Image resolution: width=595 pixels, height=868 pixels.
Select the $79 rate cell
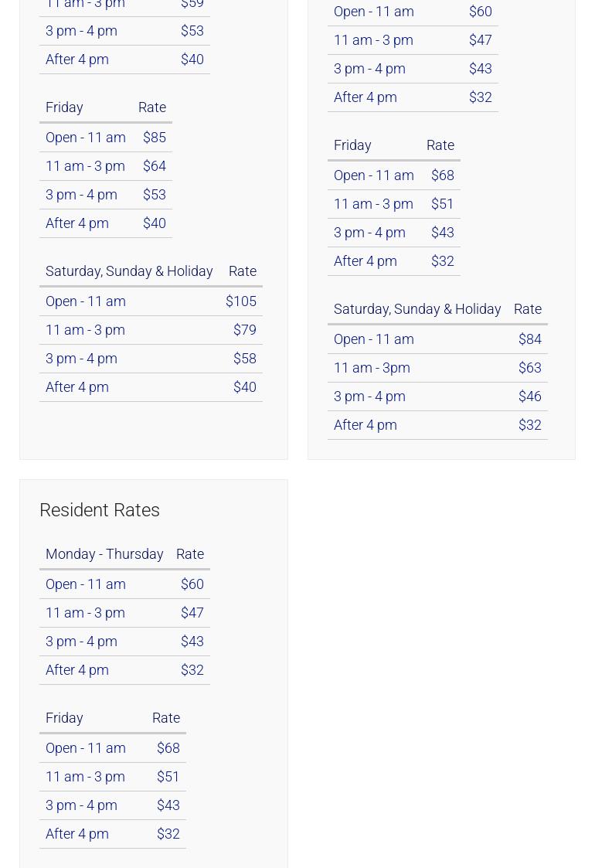[x=244, y=330]
